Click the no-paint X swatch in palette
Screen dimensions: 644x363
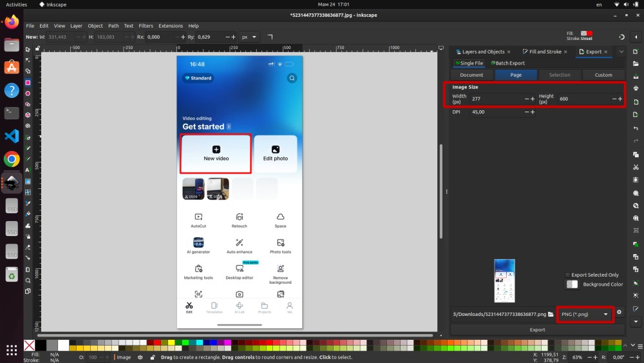click(29, 346)
